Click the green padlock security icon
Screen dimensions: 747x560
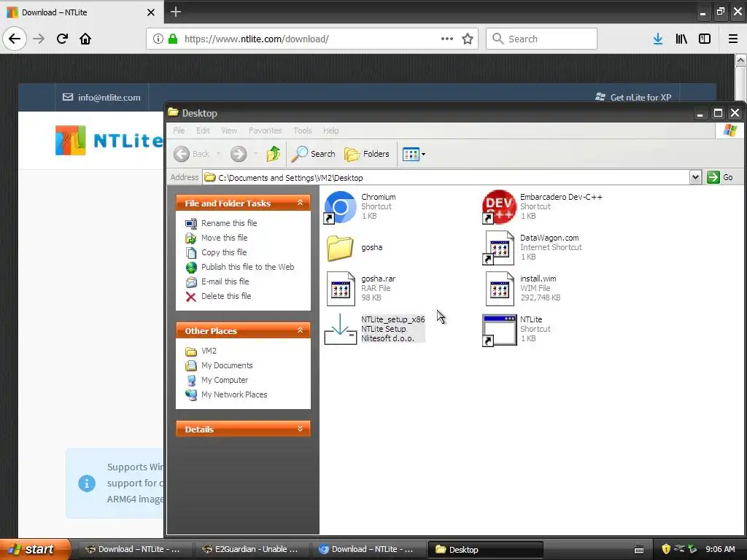click(x=173, y=39)
